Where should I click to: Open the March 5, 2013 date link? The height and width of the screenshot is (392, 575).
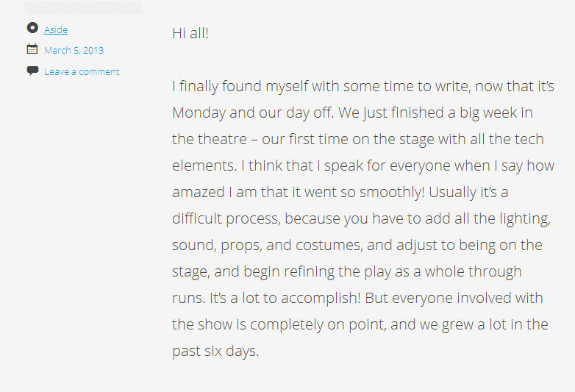point(74,51)
